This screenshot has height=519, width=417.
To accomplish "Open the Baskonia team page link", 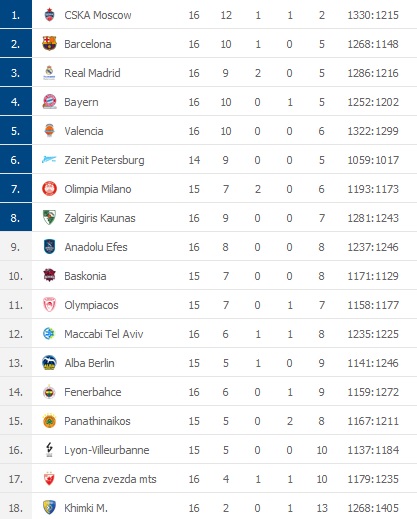I will [85, 276].
